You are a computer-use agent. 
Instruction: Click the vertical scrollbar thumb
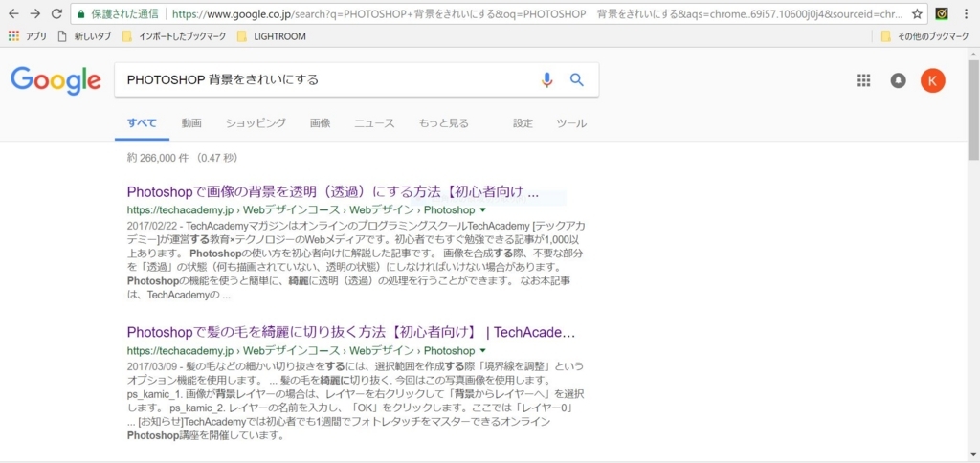tap(973, 109)
